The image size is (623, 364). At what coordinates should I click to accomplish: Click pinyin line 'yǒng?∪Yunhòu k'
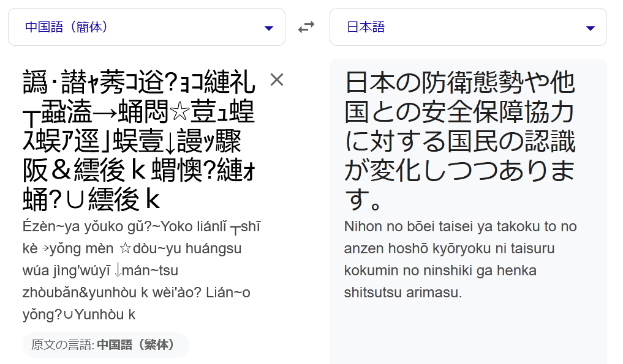pyautogui.click(x=79, y=314)
